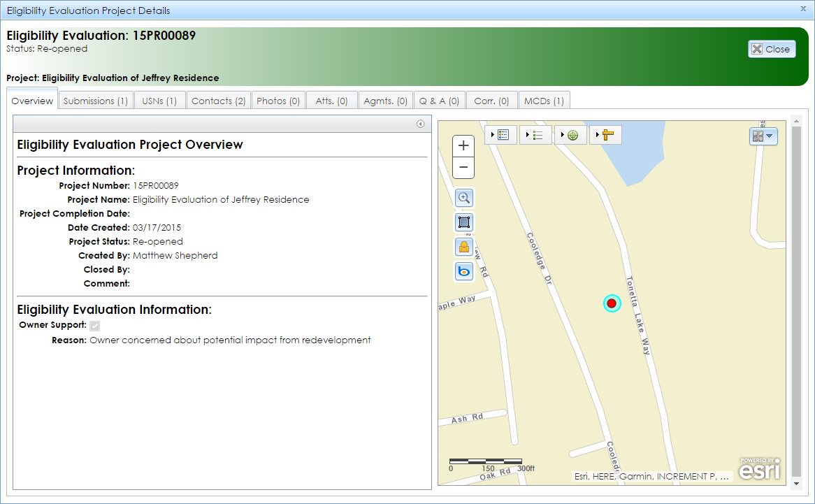The image size is (815, 504).
Task: Click the zoom in plus control
Action: pyautogui.click(x=463, y=145)
